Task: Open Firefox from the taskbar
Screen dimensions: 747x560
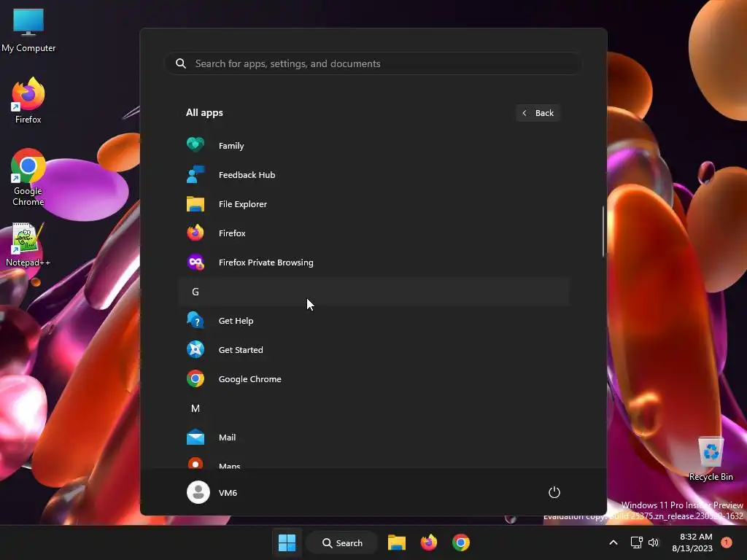Action: click(429, 542)
